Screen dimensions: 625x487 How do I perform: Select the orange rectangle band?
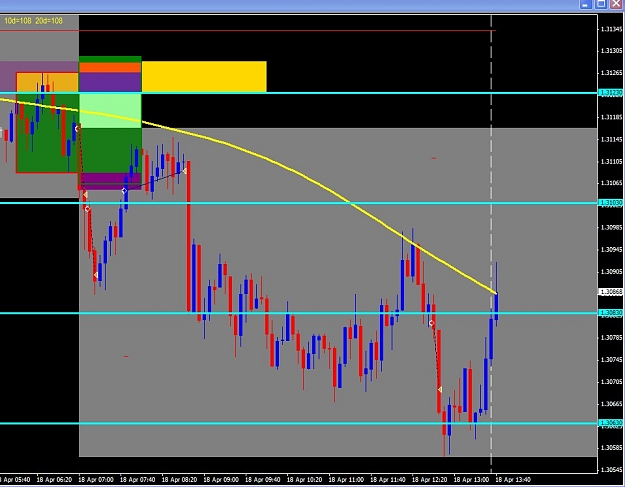point(110,68)
